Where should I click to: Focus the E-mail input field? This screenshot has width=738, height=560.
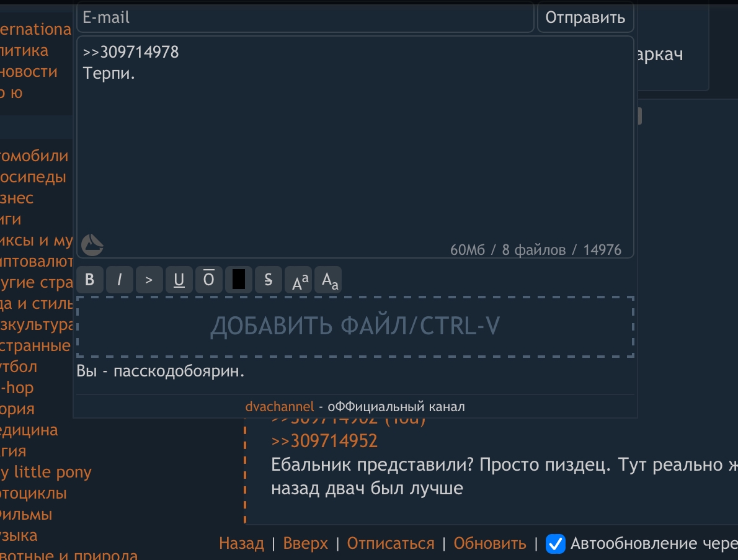[306, 17]
